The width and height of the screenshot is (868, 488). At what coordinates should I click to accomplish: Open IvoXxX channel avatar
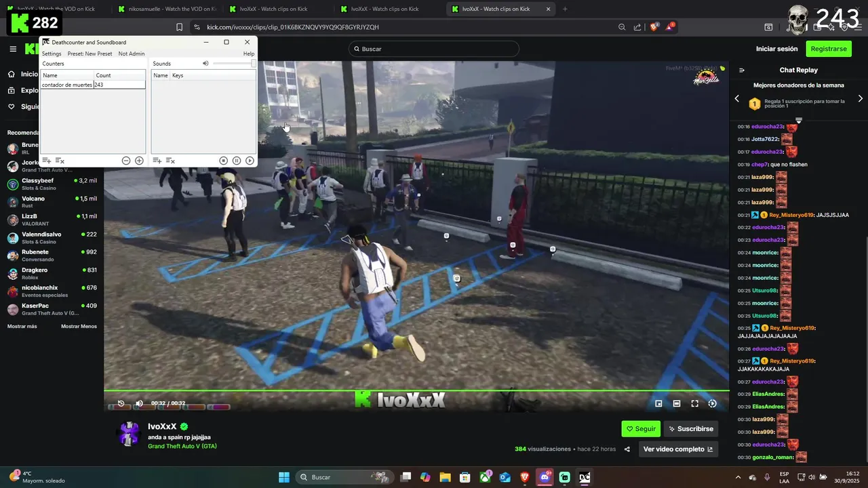pyautogui.click(x=129, y=434)
